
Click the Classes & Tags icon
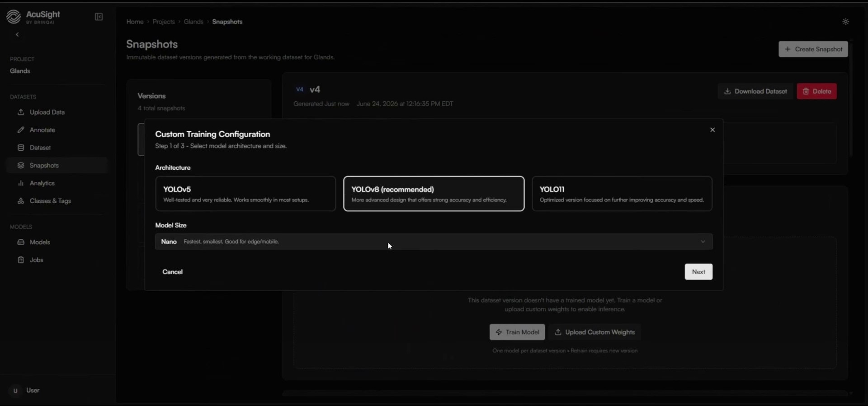(x=21, y=201)
